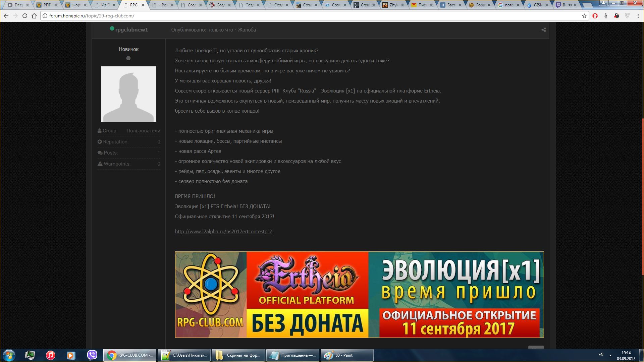
Task: Launch iTunes from the taskbar
Action: click(x=51, y=355)
